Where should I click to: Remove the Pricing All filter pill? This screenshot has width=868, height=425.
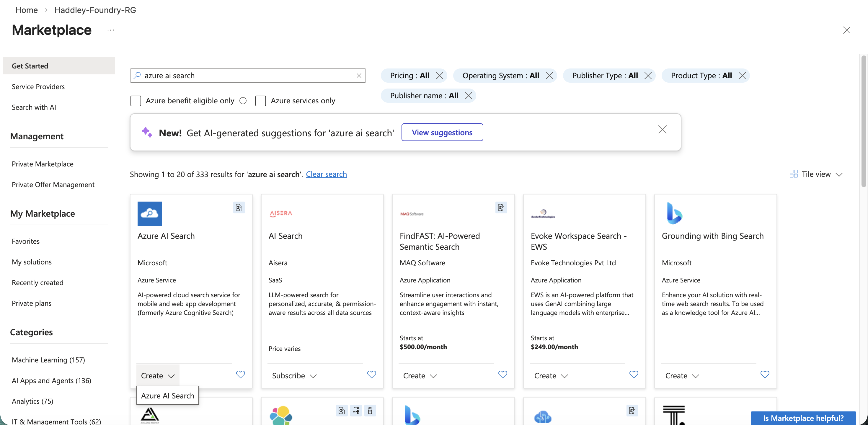tap(440, 76)
